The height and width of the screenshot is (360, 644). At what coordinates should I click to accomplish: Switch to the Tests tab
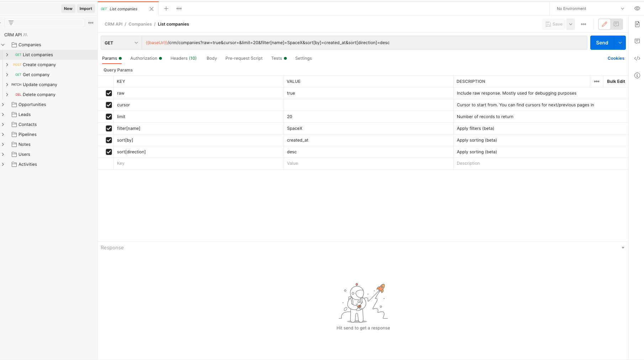(x=276, y=58)
